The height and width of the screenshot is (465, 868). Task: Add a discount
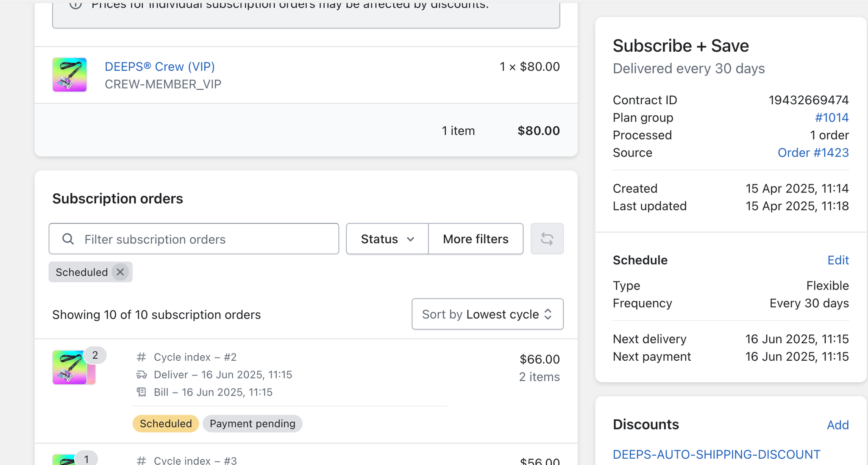point(837,425)
